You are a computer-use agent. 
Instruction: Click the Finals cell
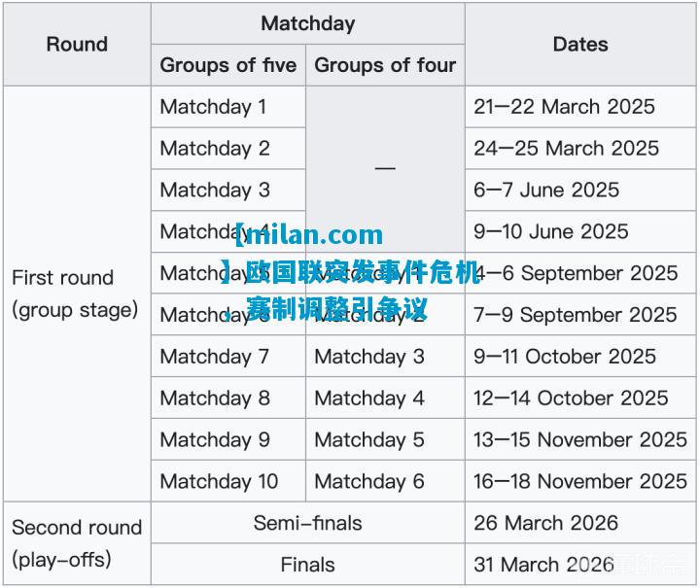click(x=308, y=565)
